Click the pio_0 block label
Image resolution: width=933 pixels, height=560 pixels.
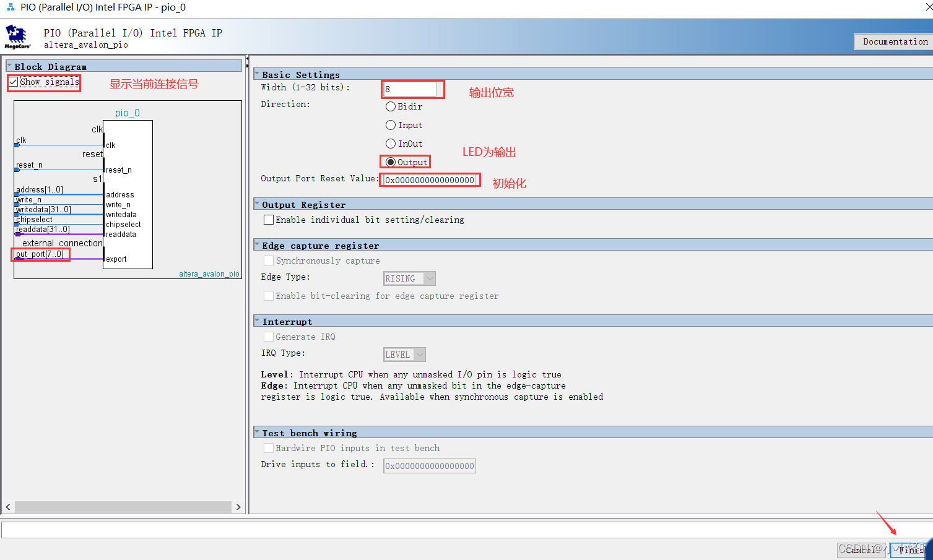click(128, 113)
